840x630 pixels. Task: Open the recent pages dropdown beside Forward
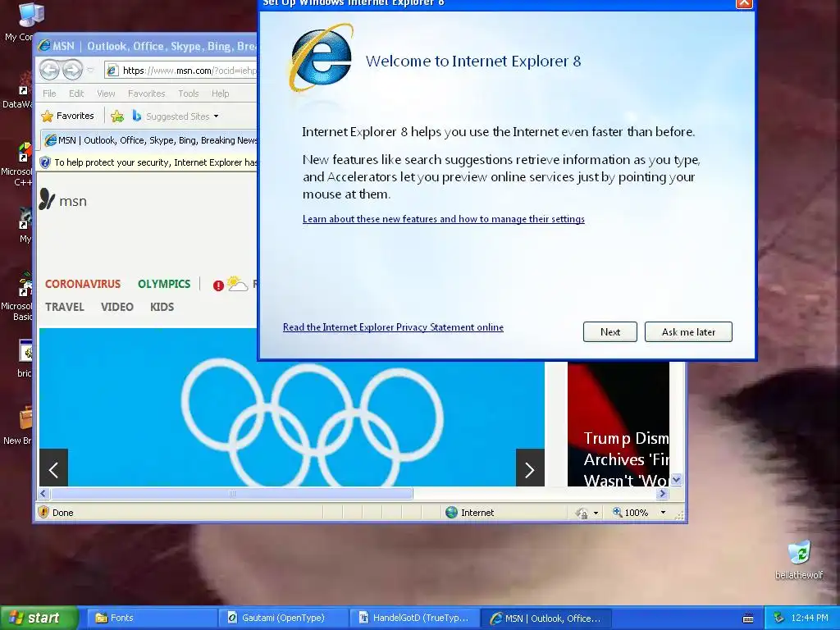pos(90,70)
